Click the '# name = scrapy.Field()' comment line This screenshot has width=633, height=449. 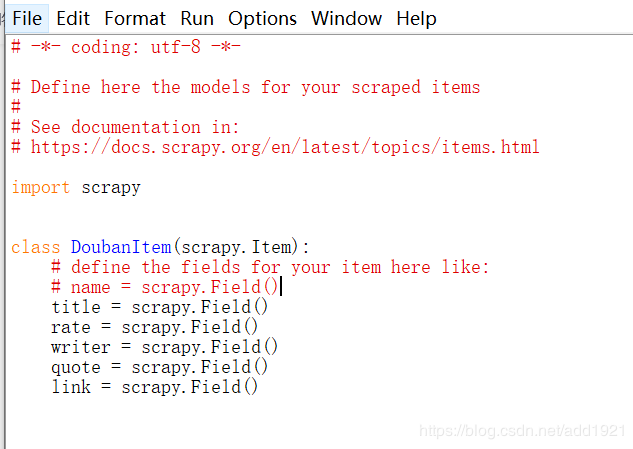[x=165, y=287]
